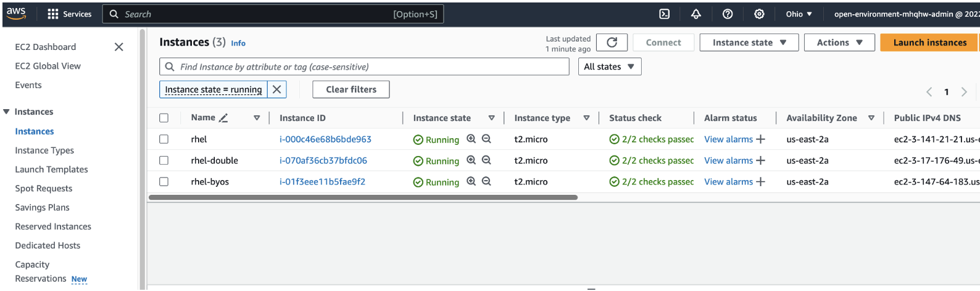Open Spot Requests in sidebar
Screen dimensions: 980x291
[x=44, y=189]
